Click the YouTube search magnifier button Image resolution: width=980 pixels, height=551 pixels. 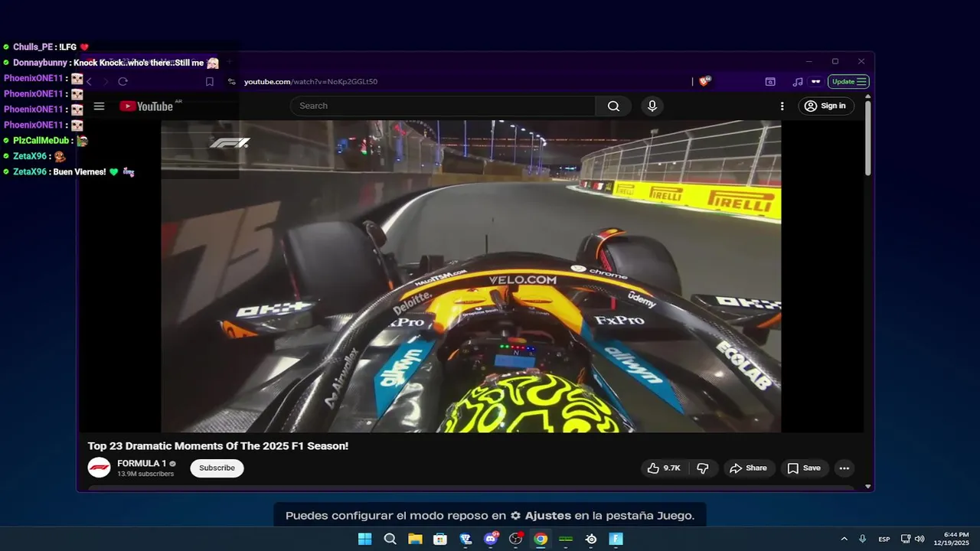(x=613, y=106)
